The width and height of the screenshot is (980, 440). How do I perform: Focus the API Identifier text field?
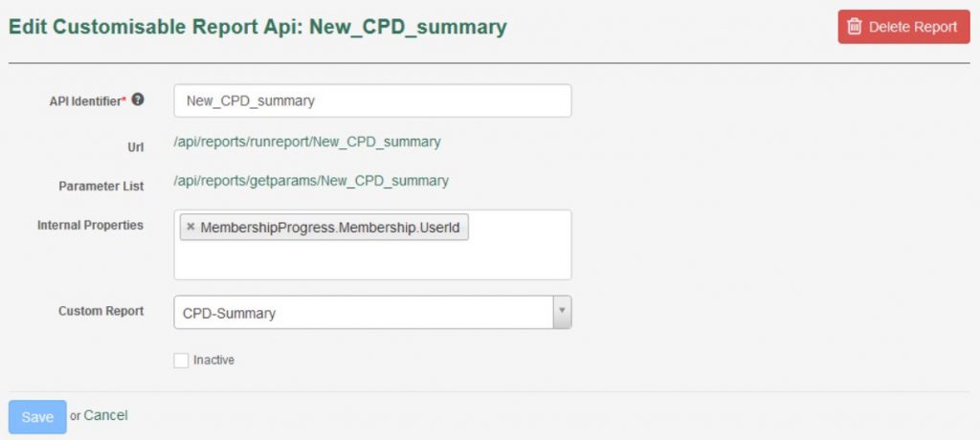click(x=372, y=100)
